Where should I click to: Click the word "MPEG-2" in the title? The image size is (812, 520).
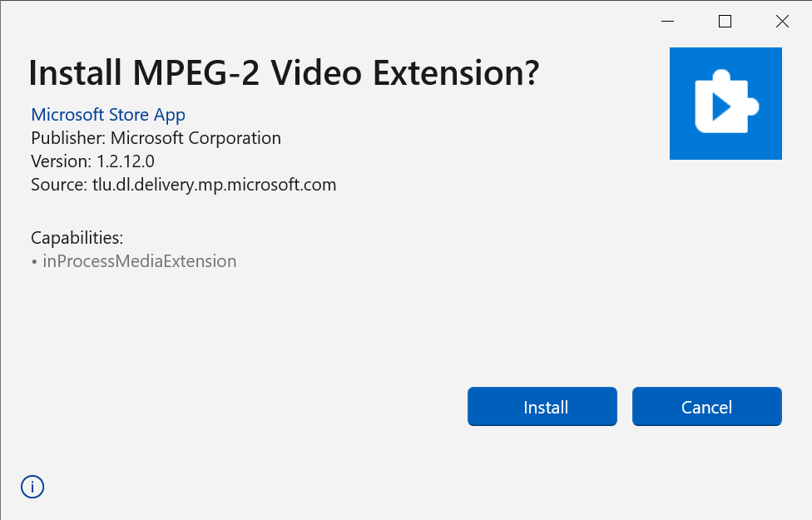[x=196, y=73]
